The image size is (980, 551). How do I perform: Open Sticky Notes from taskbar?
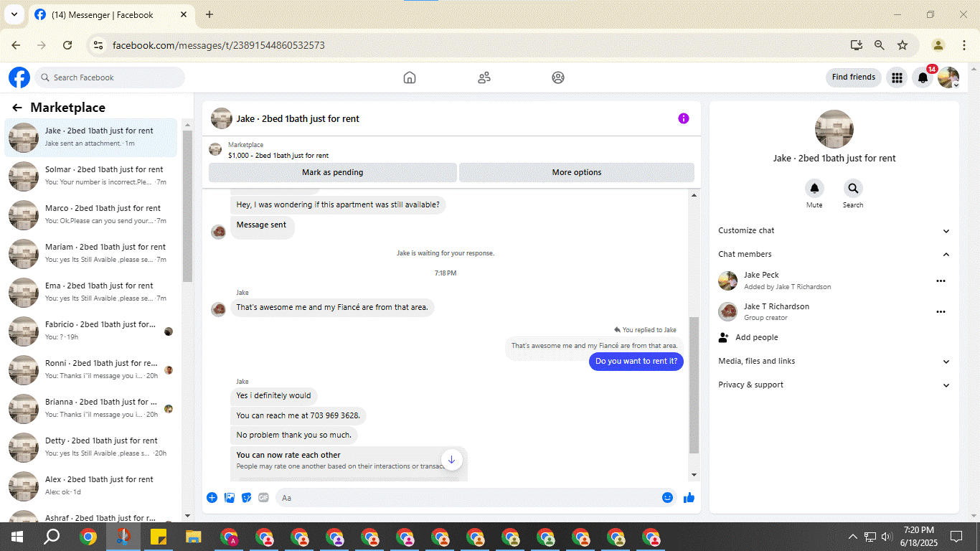159,536
